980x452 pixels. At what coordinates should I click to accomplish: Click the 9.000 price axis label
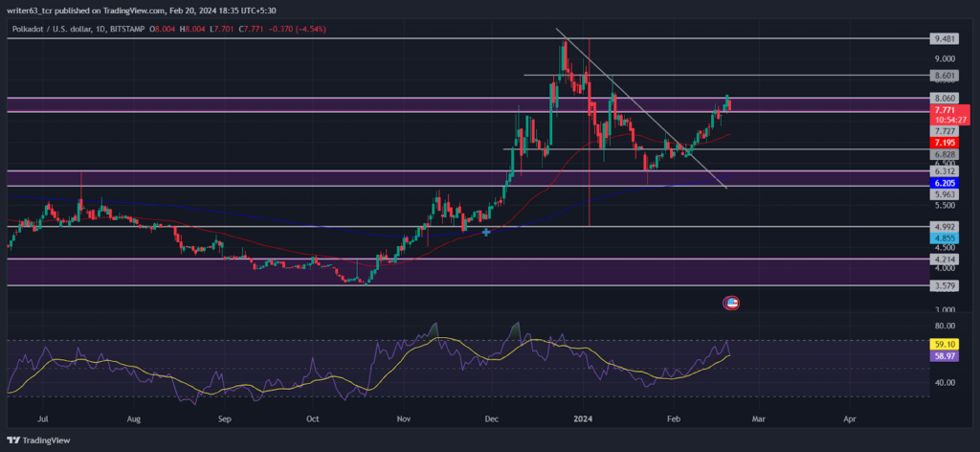coord(944,58)
